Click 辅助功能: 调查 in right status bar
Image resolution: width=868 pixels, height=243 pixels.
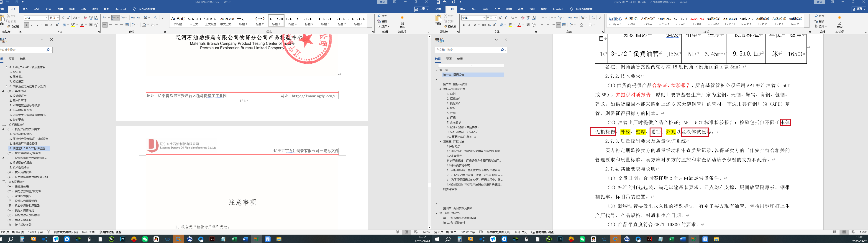point(543,232)
